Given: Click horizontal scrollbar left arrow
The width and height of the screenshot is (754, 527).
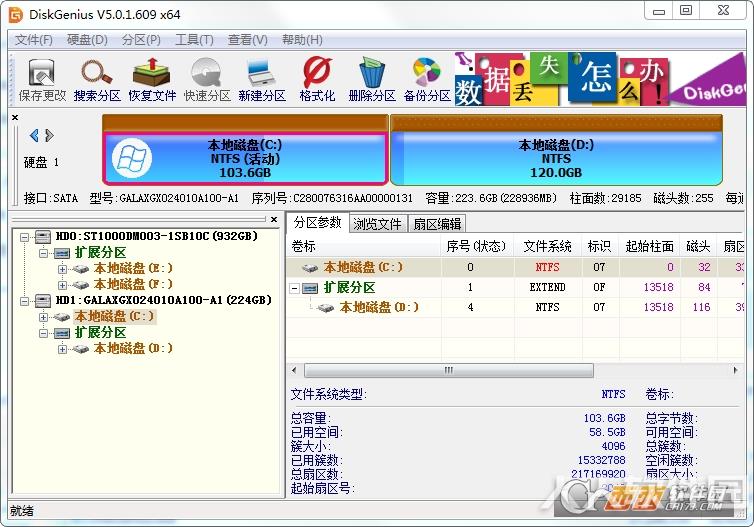Looking at the screenshot, I should [294, 370].
